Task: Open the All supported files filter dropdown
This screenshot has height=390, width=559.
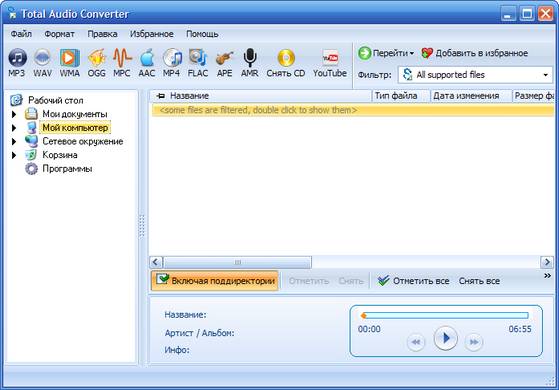Action: coord(475,75)
